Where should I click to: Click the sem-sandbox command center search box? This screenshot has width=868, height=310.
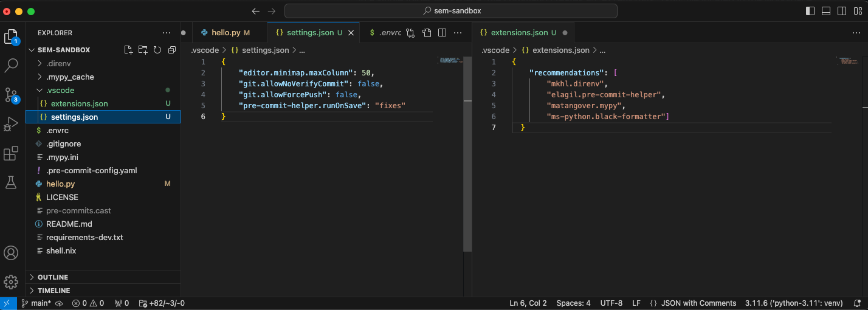[451, 11]
